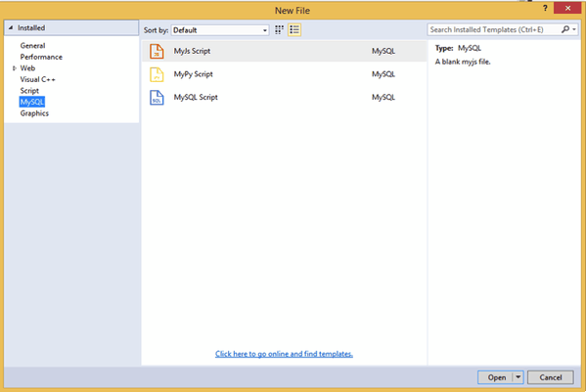Click the 'A blank myjs file.' description

tap(463, 62)
